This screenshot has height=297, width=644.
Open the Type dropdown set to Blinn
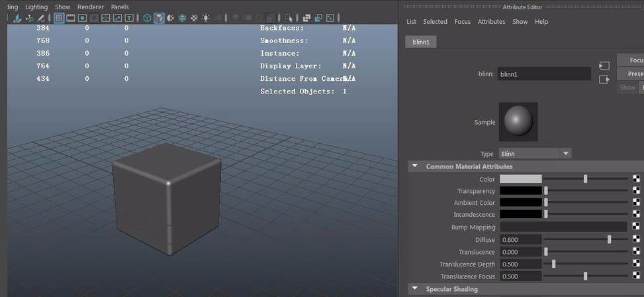pos(535,154)
